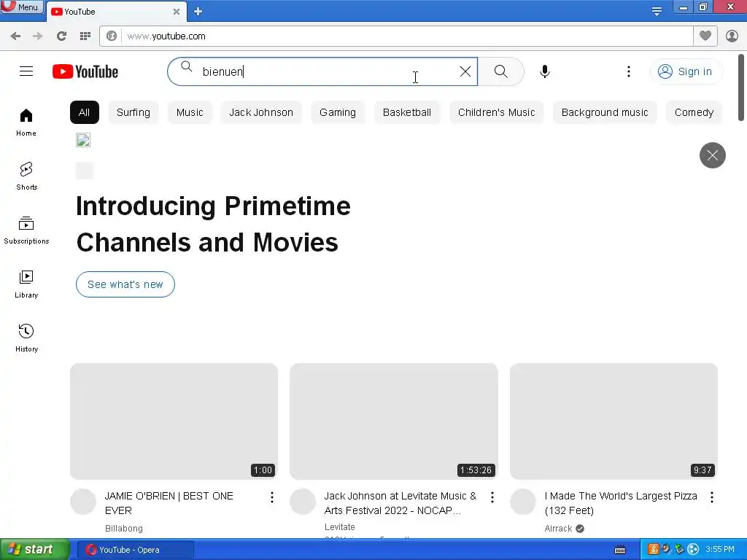Open Levitate channel link
The height and width of the screenshot is (560, 747).
click(340, 527)
